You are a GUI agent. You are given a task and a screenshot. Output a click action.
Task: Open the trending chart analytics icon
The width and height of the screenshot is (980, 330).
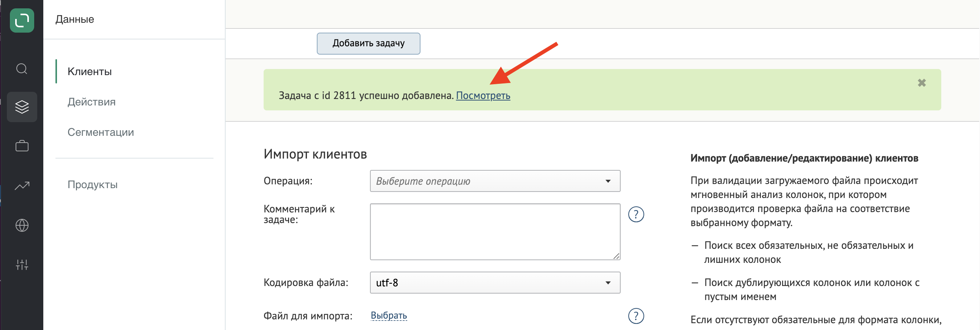pos(22,186)
